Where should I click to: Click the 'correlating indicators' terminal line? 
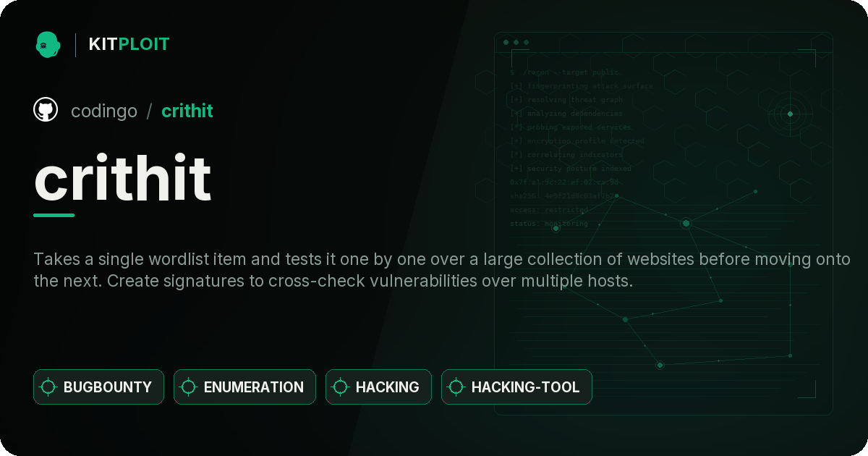(x=566, y=155)
